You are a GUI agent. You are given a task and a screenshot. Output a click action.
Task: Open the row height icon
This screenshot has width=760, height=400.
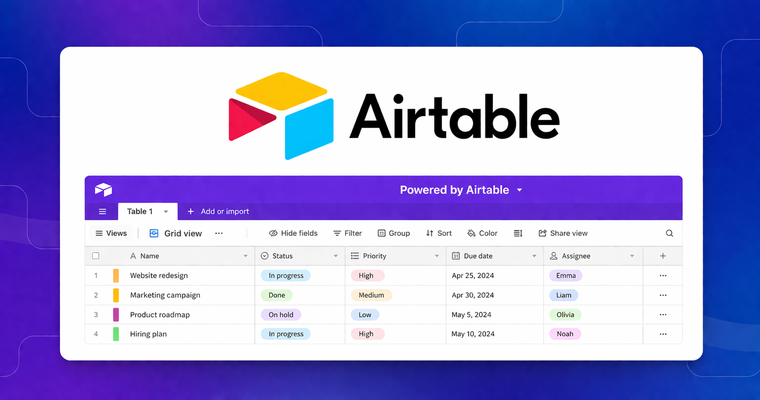pyautogui.click(x=518, y=233)
